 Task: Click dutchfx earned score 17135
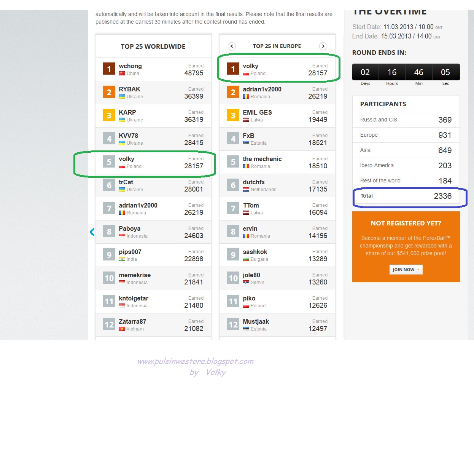coord(318,189)
